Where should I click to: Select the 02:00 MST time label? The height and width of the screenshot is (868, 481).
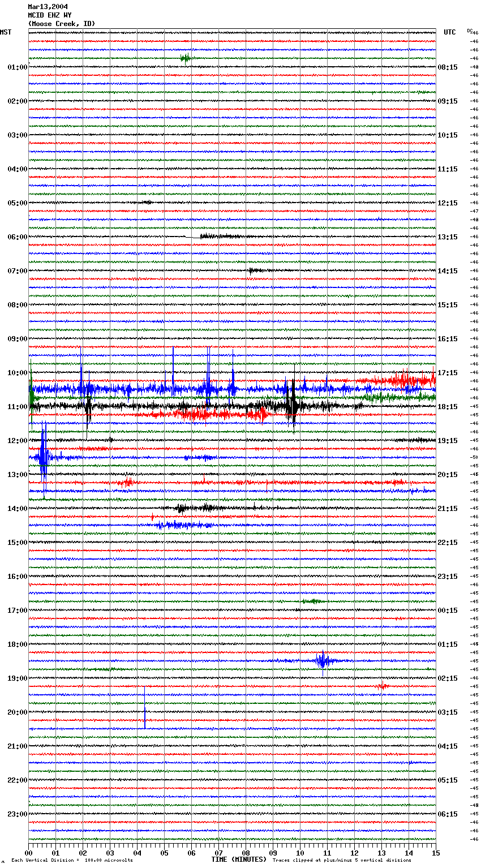coord(18,101)
